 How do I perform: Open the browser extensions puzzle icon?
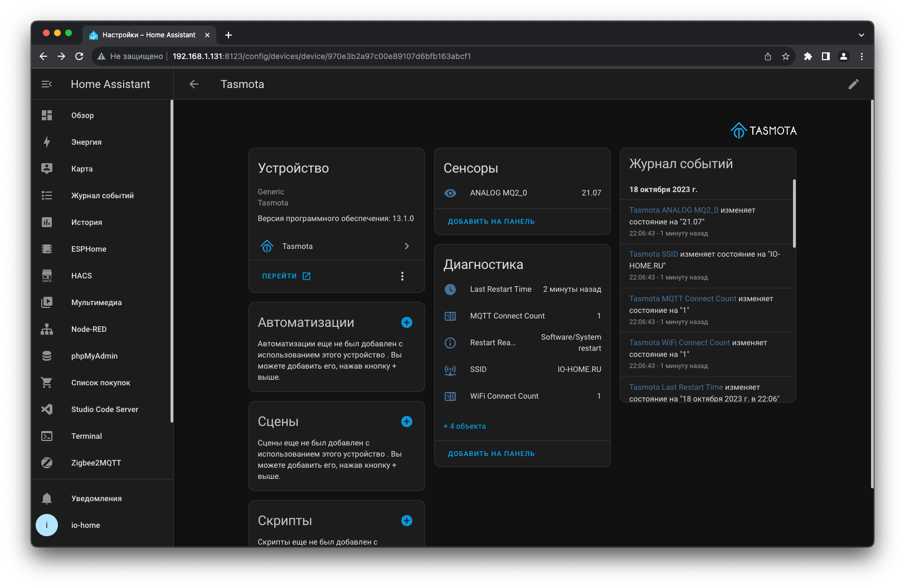pos(807,56)
